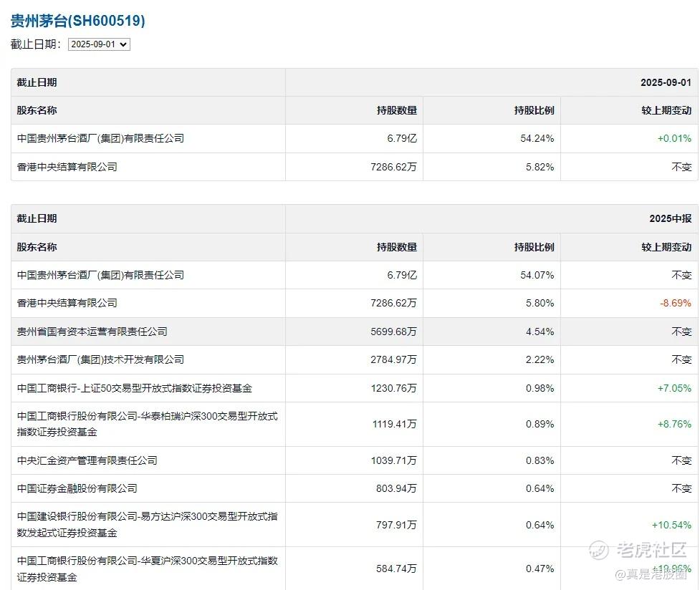Viewport: 700px width, 590px height.
Task: Click 中国工商银行-上证50交易型开放式指数证券投资基金 name
Action: point(135,388)
